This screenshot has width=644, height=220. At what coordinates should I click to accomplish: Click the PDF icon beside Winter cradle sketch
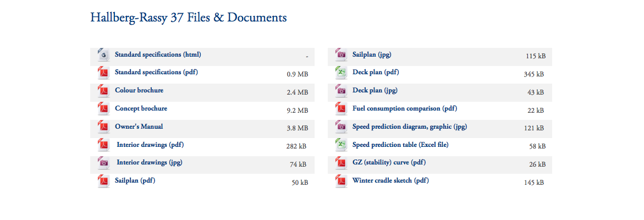[x=342, y=182]
